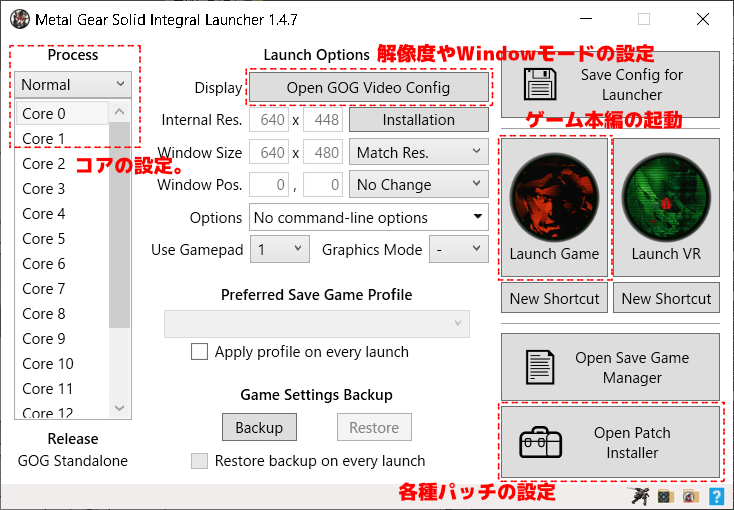Click the core list scroll-up arrow
The height and width of the screenshot is (510, 734).
coord(119,111)
